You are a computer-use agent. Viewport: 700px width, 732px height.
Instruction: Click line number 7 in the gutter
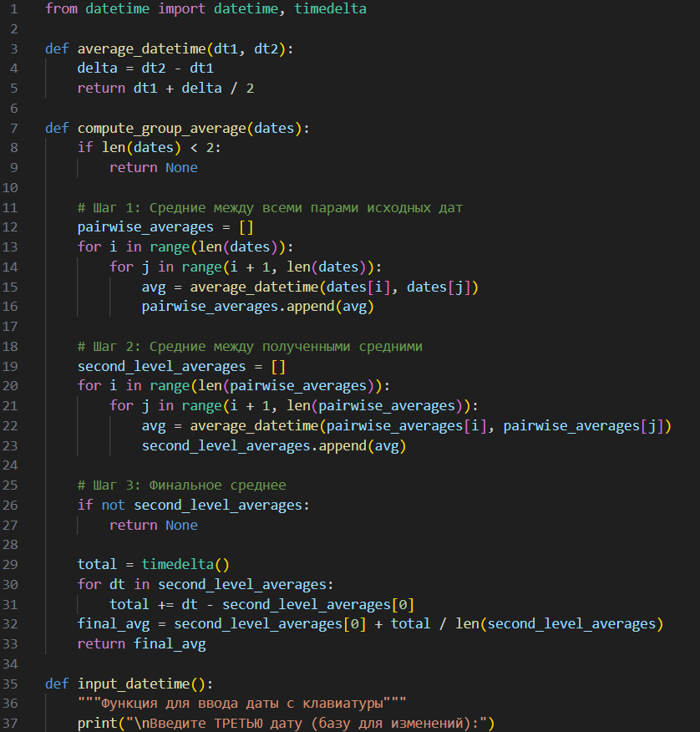[12, 128]
